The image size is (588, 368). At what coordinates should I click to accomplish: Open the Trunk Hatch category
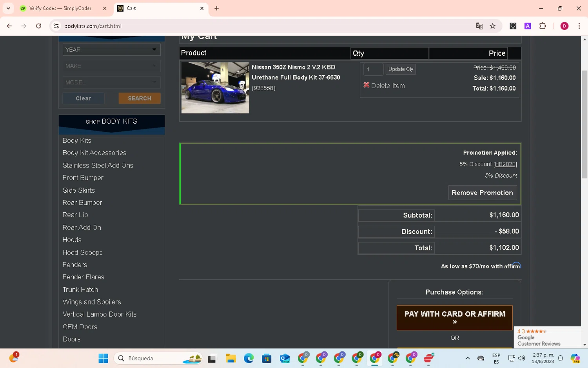coord(80,290)
